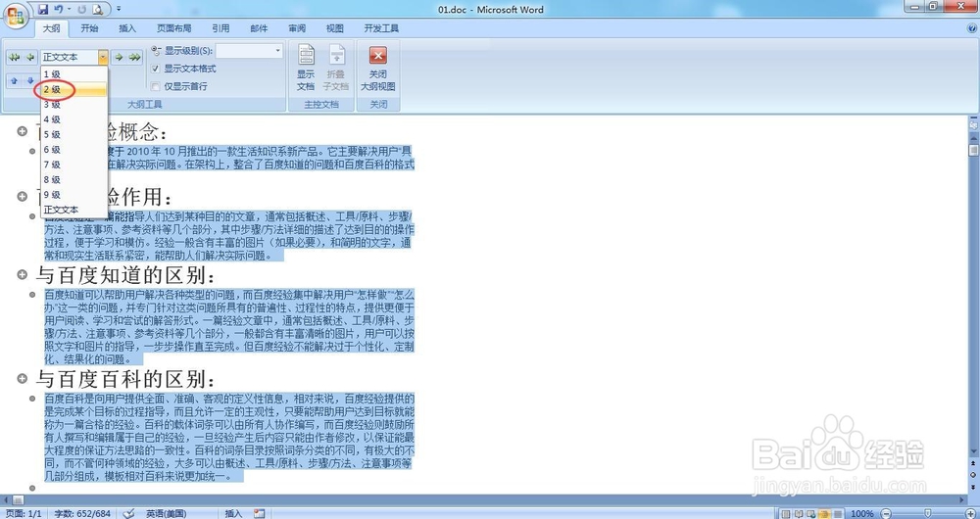
Task: Click the 显示文档 button
Action: click(x=306, y=69)
